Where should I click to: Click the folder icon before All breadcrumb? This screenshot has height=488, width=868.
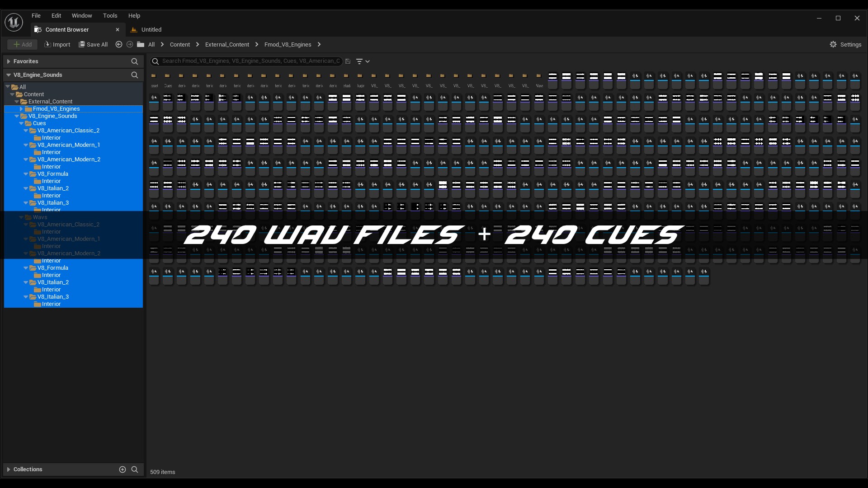click(x=141, y=44)
